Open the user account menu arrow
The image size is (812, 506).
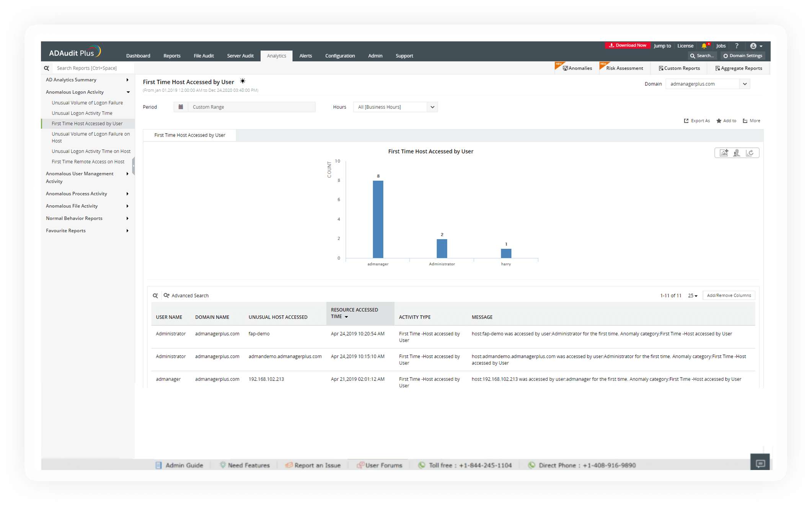coord(761,46)
